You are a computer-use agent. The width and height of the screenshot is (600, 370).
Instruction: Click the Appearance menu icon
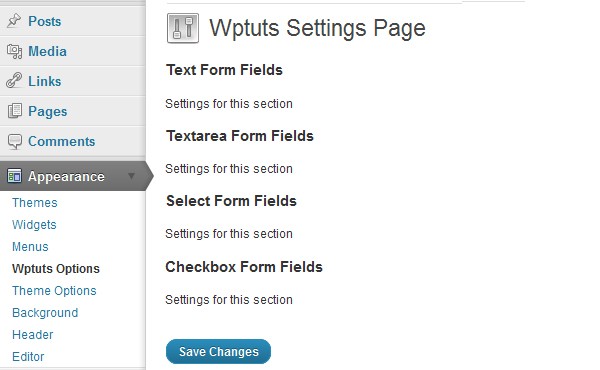14,176
